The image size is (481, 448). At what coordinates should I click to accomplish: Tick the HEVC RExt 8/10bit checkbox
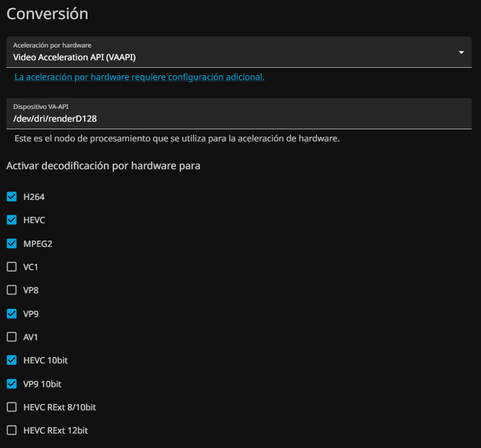pyautogui.click(x=12, y=407)
